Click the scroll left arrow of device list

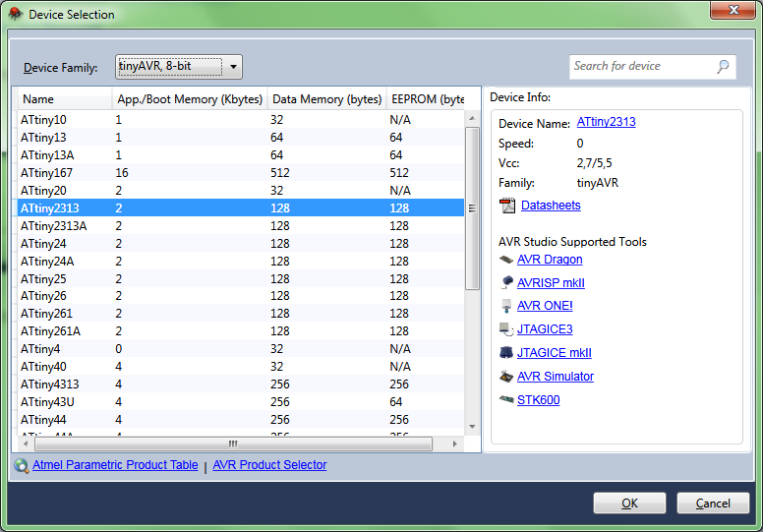point(26,443)
